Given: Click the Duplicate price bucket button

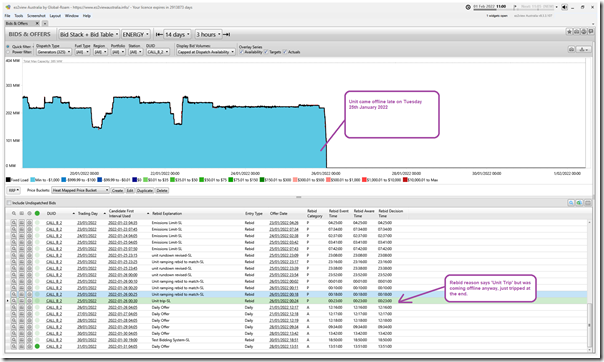Looking at the screenshot, I should pyautogui.click(x=145, y=191).
